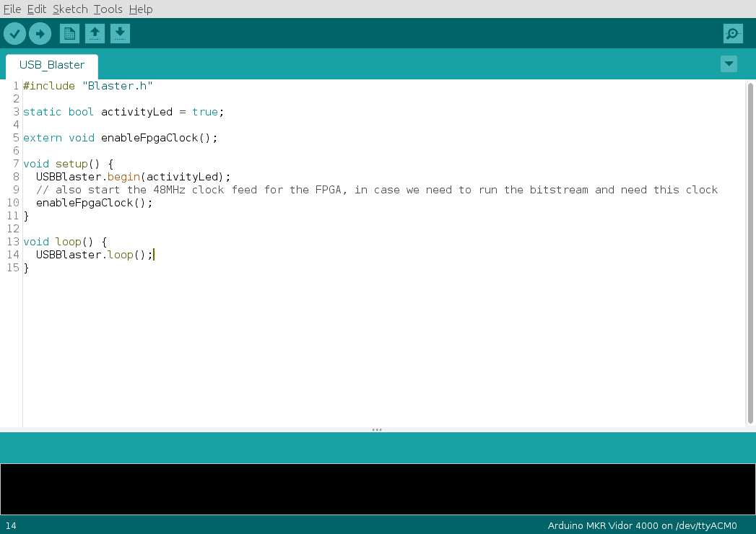Image resolution: width=756 pixels, height=534 pixels.
Task: Save the sketch using down-arrow icon
Action: (120, 33)
